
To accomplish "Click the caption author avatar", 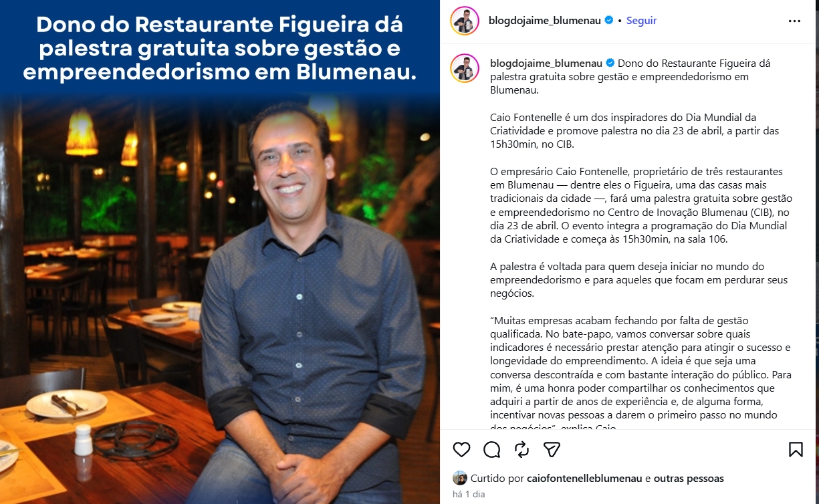I will point(465,68).
